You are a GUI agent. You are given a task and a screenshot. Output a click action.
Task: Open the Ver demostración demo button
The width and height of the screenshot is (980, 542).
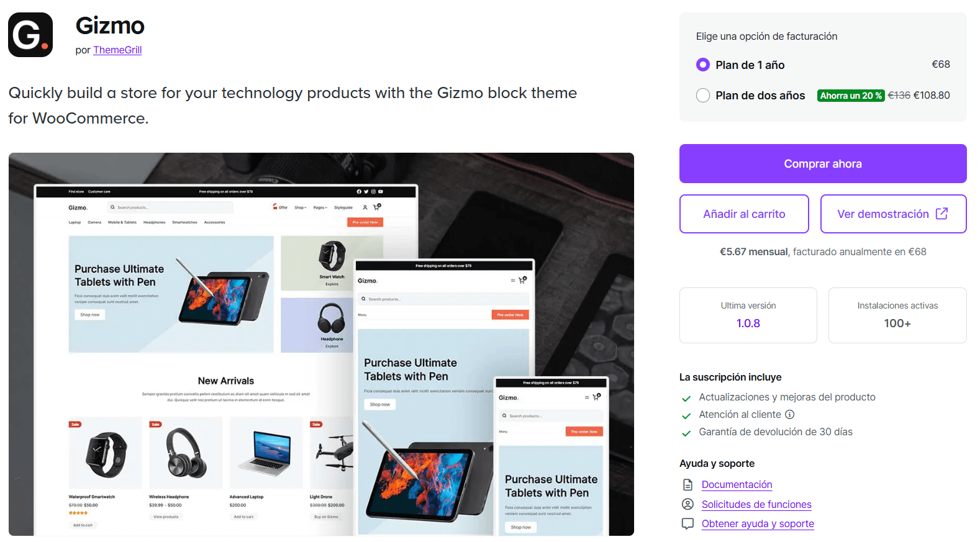point(883,214)
